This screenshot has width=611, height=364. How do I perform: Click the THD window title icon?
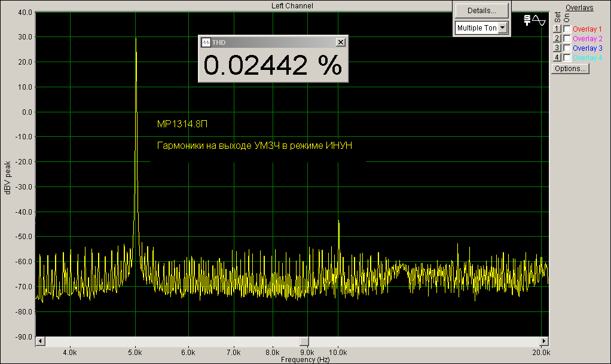[206, 42]
